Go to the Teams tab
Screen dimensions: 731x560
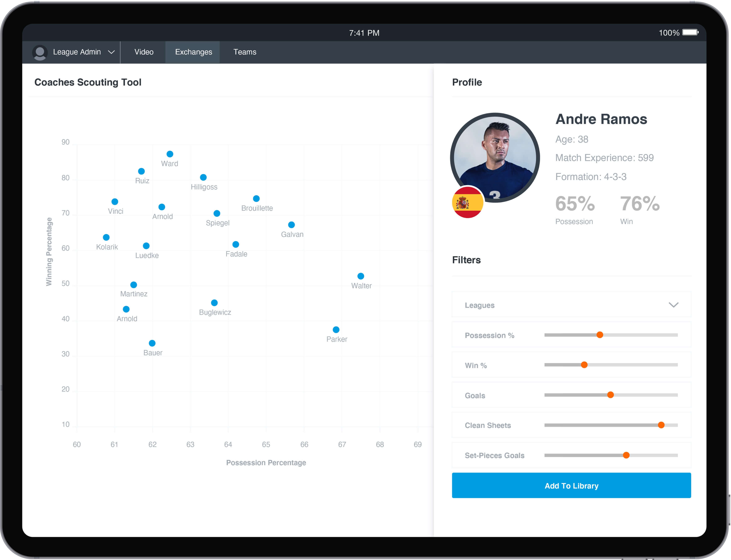pos(245,52)
